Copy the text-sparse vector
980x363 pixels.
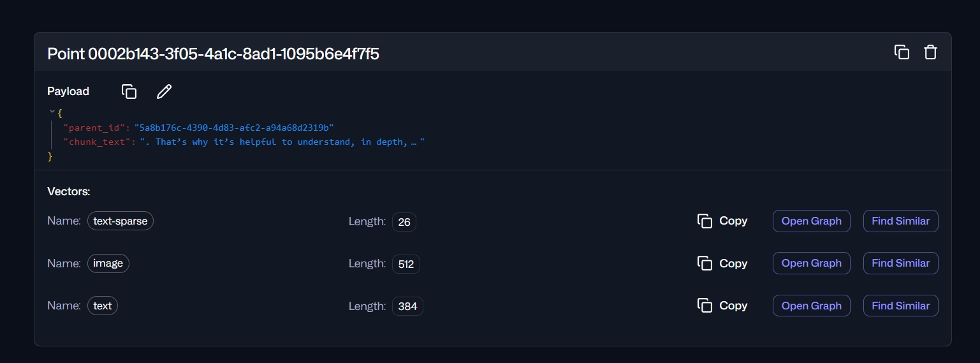coord(722,221)
